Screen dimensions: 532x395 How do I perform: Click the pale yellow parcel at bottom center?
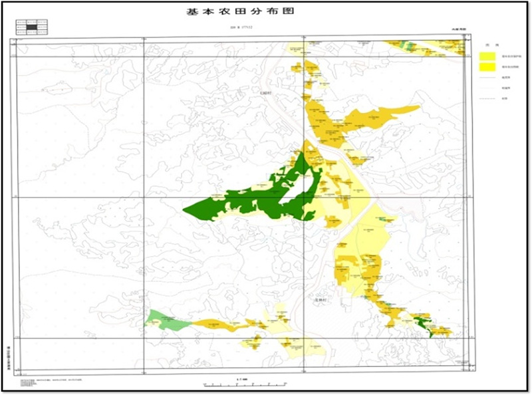pos(301,346)
